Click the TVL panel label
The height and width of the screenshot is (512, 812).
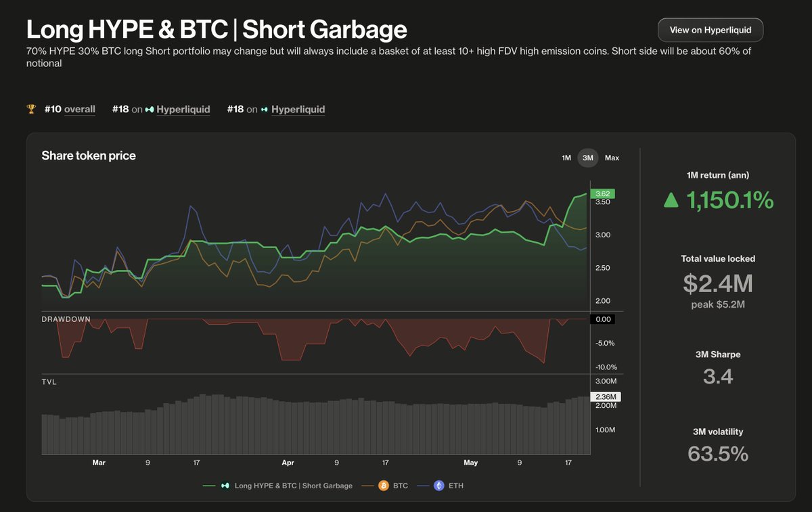click(x=49, y=382)
